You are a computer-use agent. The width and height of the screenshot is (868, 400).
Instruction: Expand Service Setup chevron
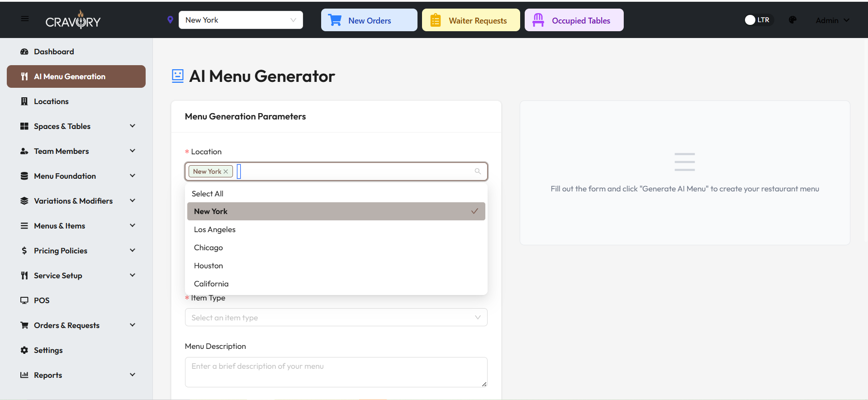pyautogui.click(x=133, y=275)
